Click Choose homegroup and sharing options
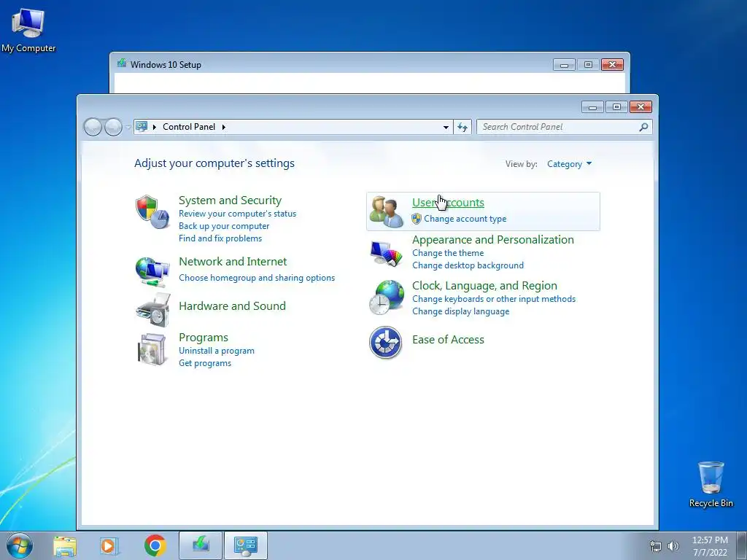The height and width of the screenshot is (560, 747). pyautogui.click(x=257, y=278)
